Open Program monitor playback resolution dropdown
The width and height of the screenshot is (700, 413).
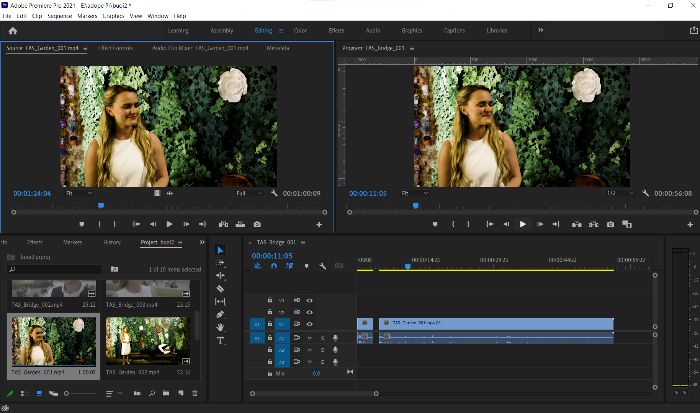(620, 193)
